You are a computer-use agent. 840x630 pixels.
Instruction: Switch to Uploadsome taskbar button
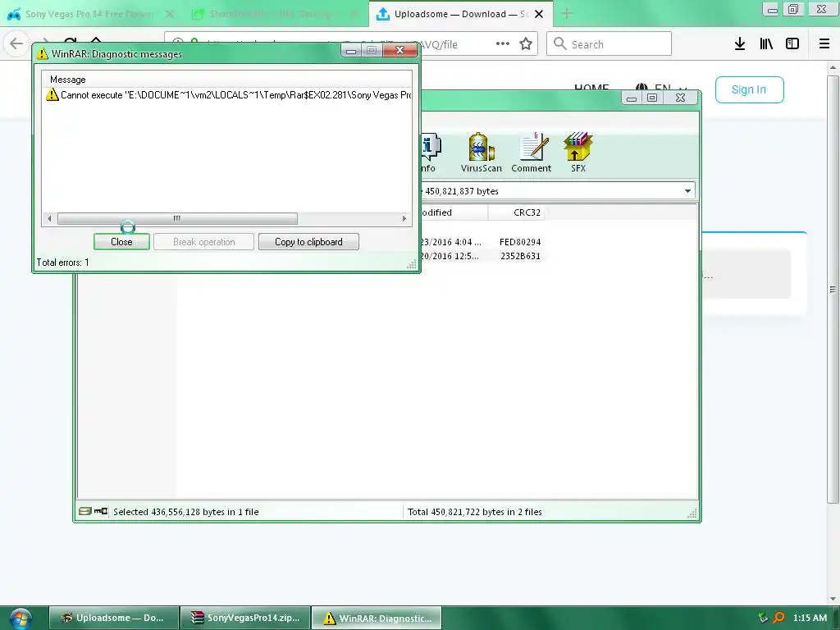113,619
